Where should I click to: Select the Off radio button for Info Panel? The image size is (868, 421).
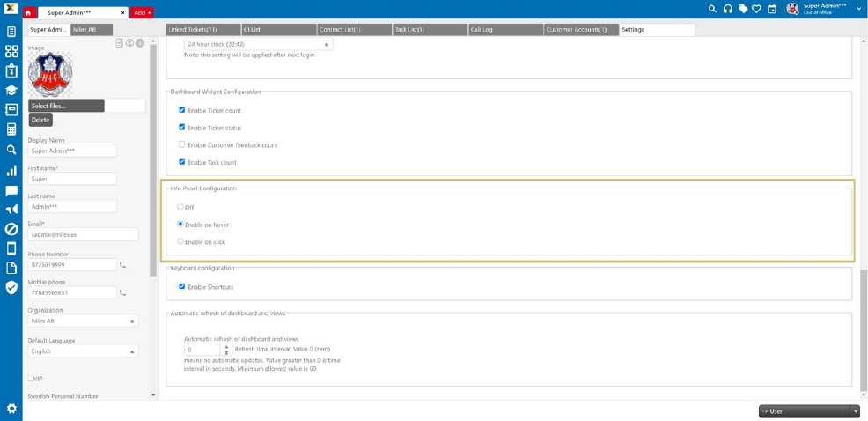click(x=180, y=207)
